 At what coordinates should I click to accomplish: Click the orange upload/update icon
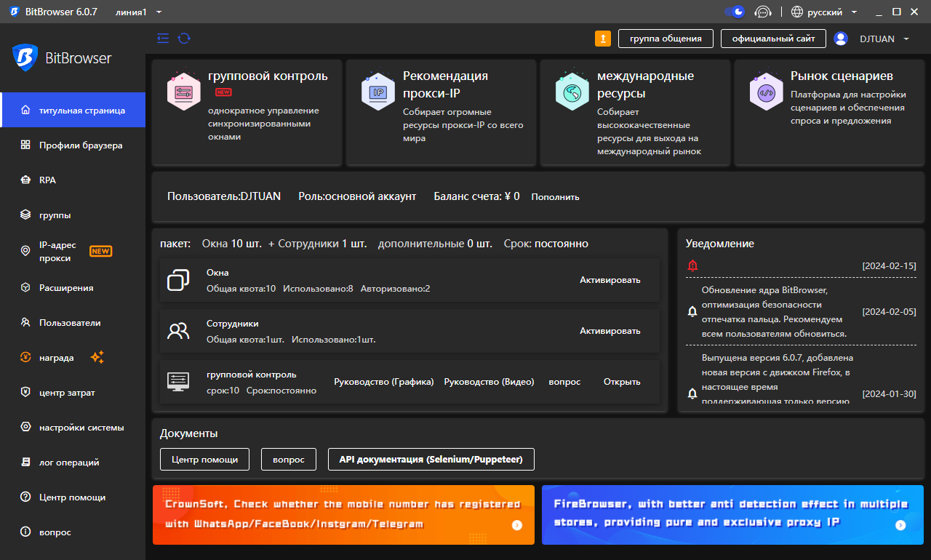click(x=603, y=39)
